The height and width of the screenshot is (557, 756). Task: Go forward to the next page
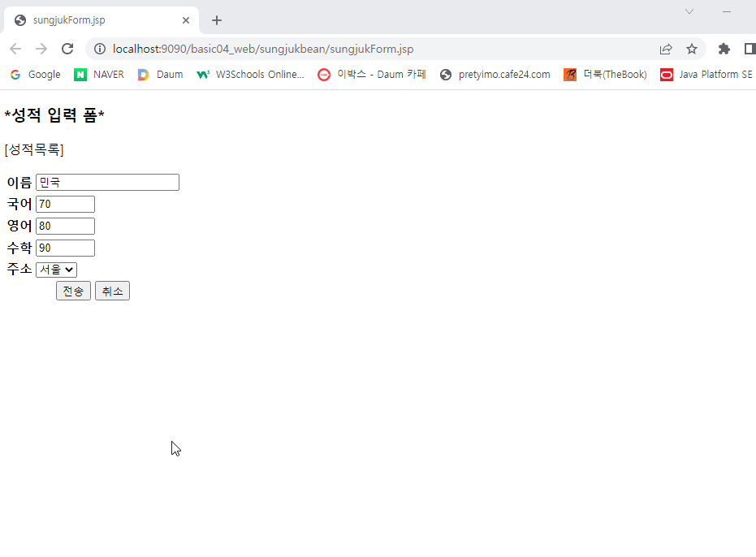pyautogui.click(x=41, y=49)
